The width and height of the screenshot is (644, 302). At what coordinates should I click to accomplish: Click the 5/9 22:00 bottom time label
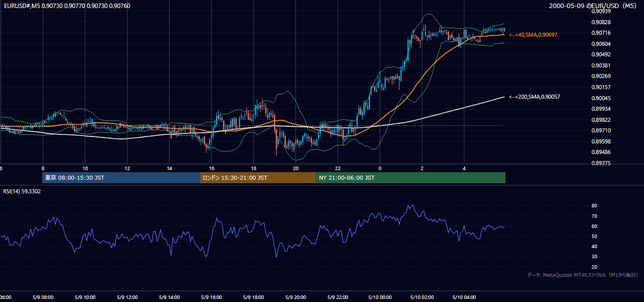click(337, 297)
